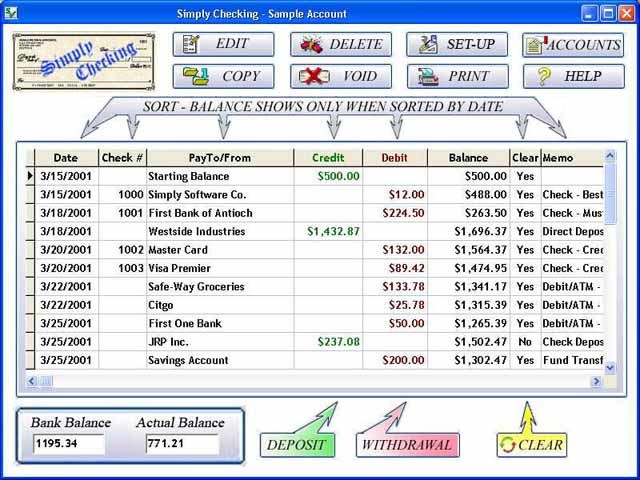Select the row selector for Simply Software Co.
Image resolution: width=640 pixels, height=480 pixels.
(30, 195)
